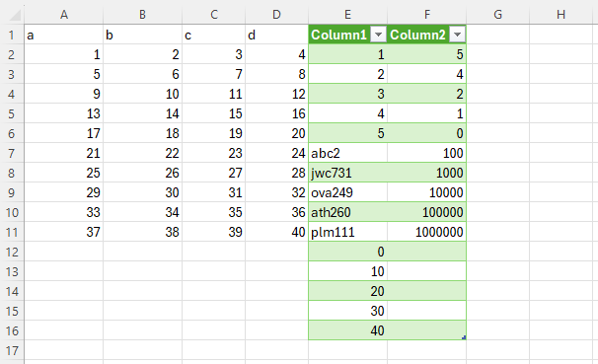Select cell B5 with value 14
Viewport: 598px width, 364px height.
pos(143,113)
